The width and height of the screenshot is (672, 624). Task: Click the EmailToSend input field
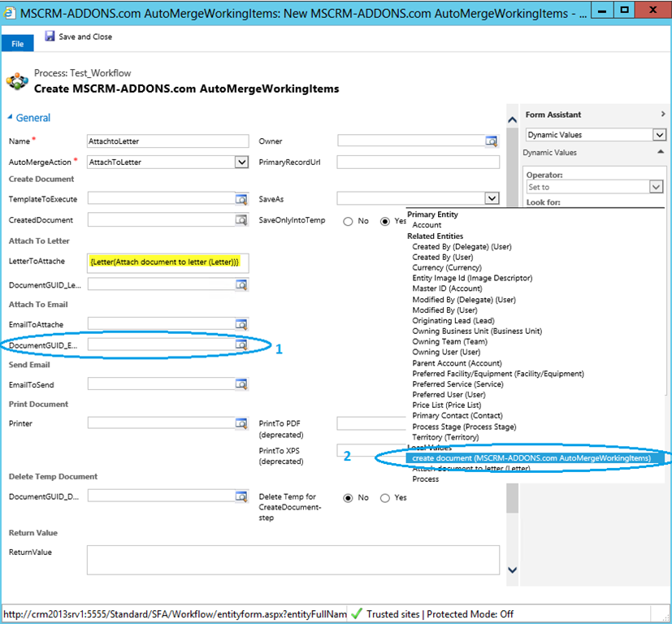[162, 384]
